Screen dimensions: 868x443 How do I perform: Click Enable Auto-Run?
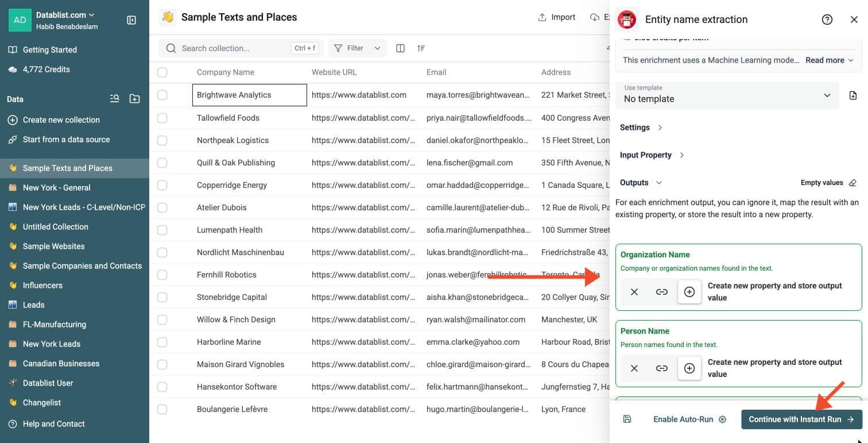(689, 419)
